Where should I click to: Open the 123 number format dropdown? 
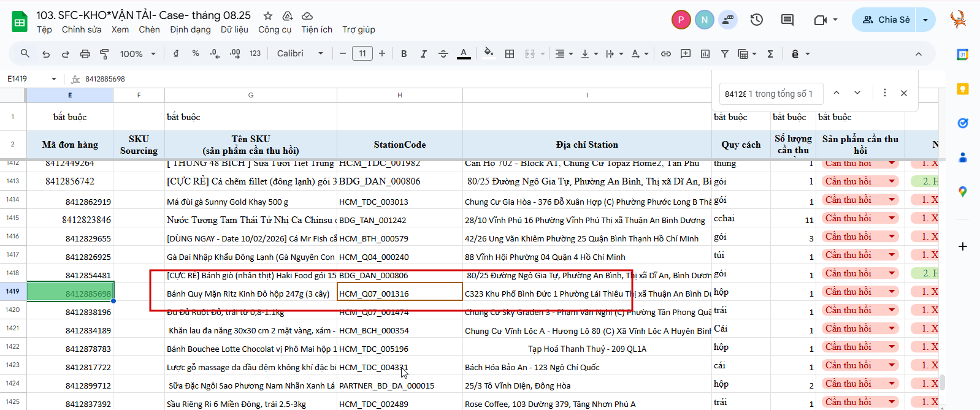coord(255,54)
